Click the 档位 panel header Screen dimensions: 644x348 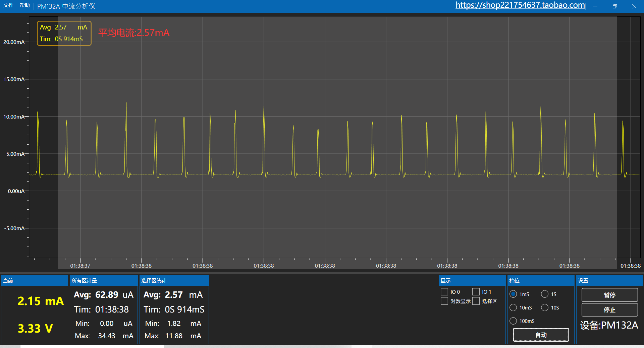(x=541, y=280)
